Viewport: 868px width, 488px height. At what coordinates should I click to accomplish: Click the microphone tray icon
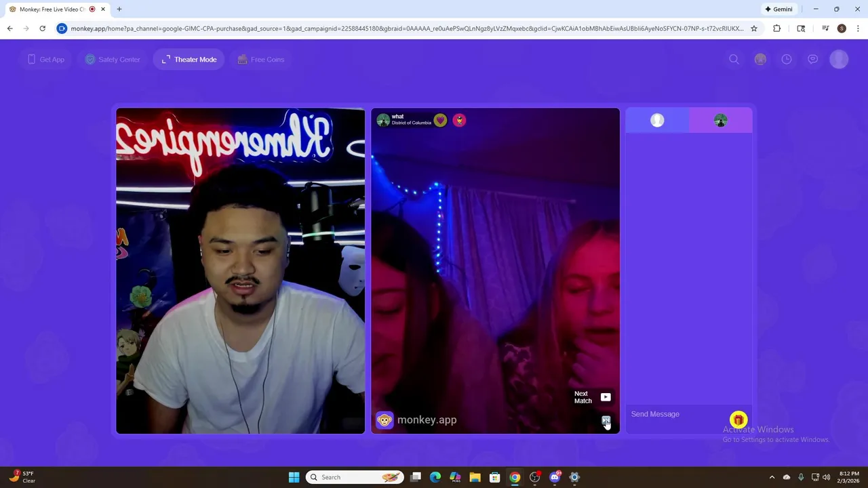pyautogui.click(x=801, y=477)
